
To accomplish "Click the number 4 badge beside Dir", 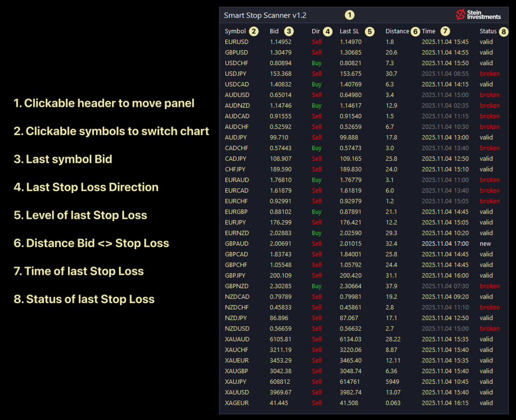I will (x=328, y=31).
